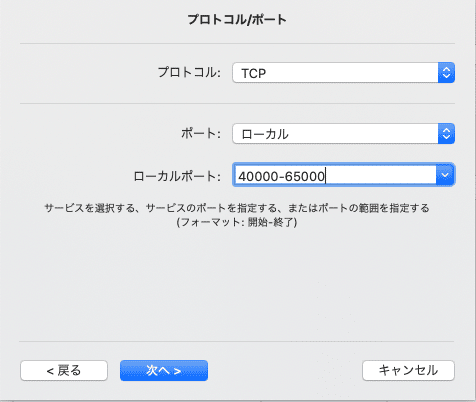Image resolution: width=476 pixels, height=402 pixels.
Task: Click the separator between プロトコル and ポート
Action: tap(237, 104)
